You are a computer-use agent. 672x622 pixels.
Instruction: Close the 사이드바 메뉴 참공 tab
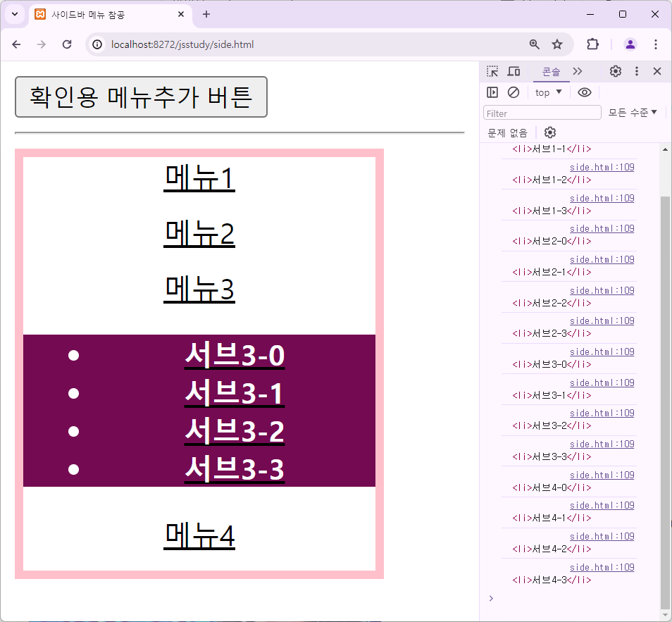click(x=181, y=14)
